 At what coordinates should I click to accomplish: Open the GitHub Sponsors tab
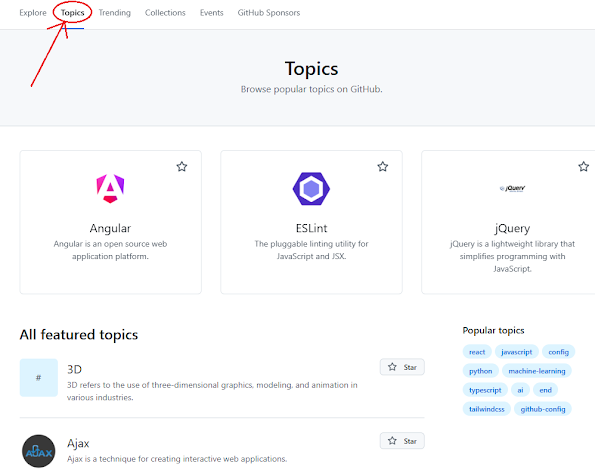[269, 13]
